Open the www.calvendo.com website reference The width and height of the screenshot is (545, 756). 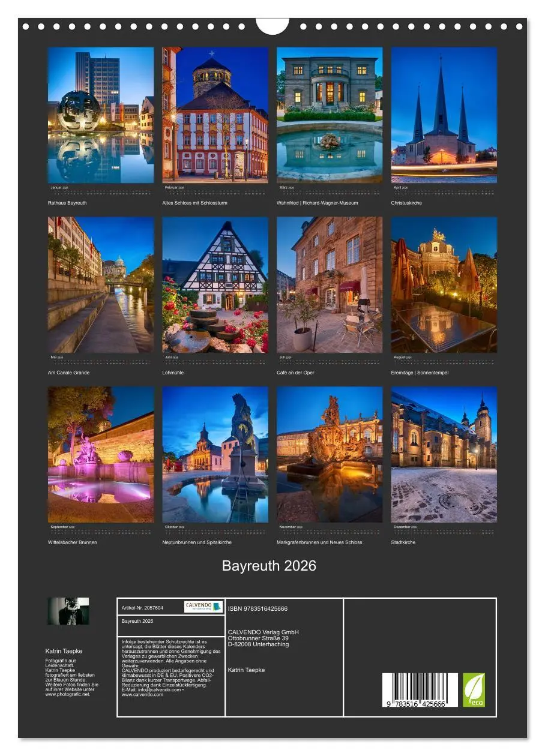(142, 695)
